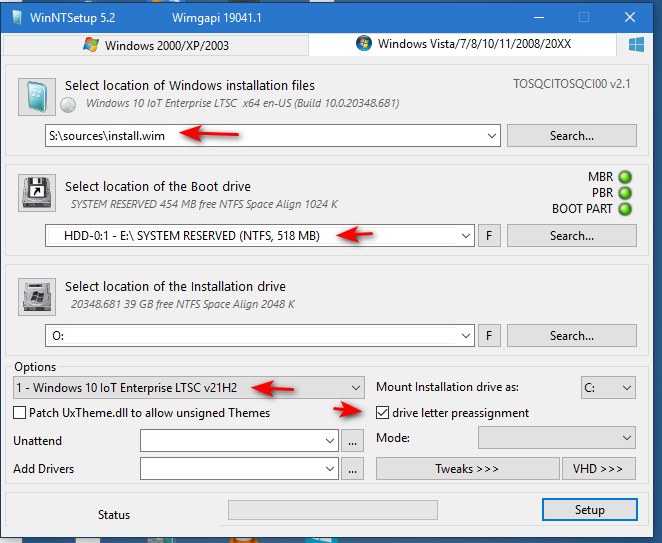The width and height of the screenshot is (662, 543).
Task: Click the TOSQCITOSQCI00 v2.1 text
Action: pyautogui.click(x=572, y=84)
